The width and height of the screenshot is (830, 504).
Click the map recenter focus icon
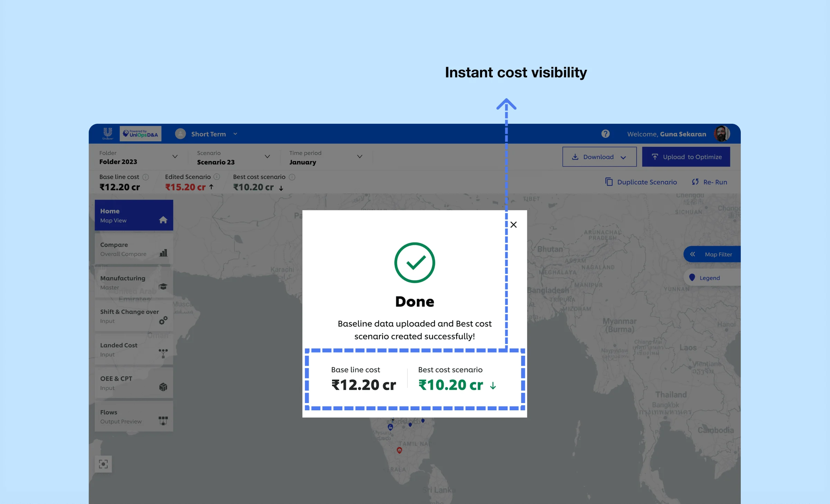coord(103,464)
